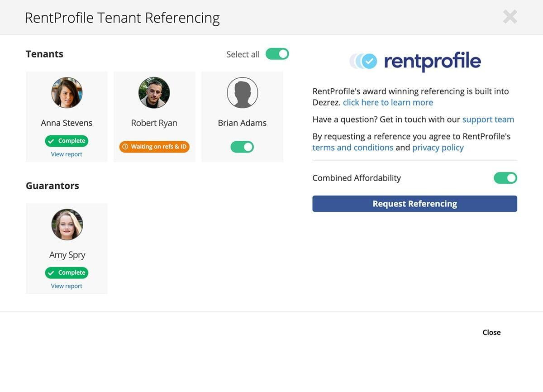View report for Anna Stevens
543x392 pixels.
67,154
